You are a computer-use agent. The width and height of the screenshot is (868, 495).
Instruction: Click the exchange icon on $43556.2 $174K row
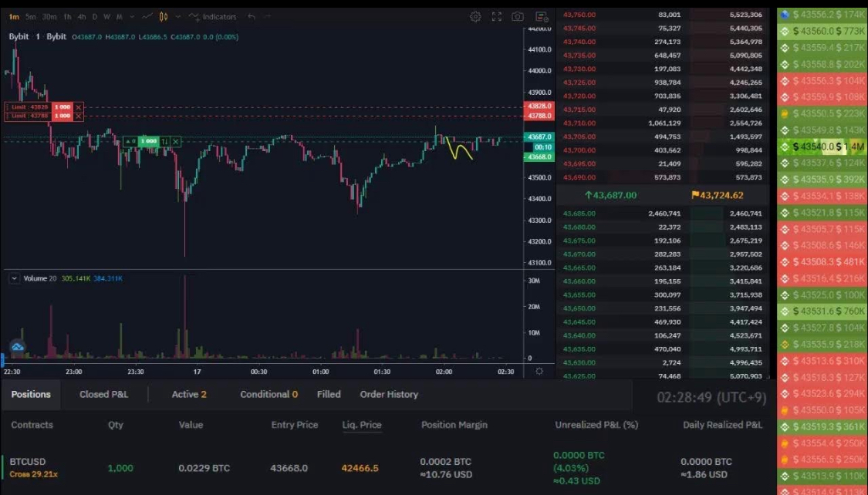[785, 15]
